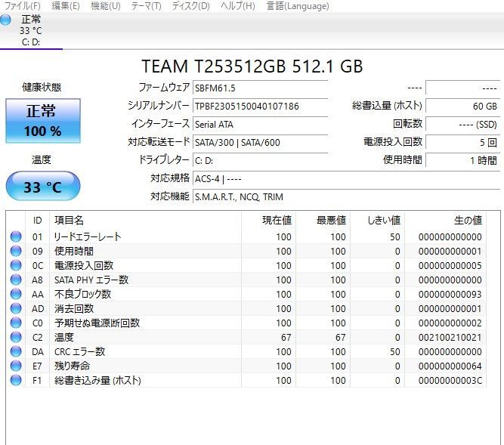Click the transfer mode field SATA/300 | SATA/600
Image resolution: width=504 pixels, height=445 pixels.
click(260, 142)
